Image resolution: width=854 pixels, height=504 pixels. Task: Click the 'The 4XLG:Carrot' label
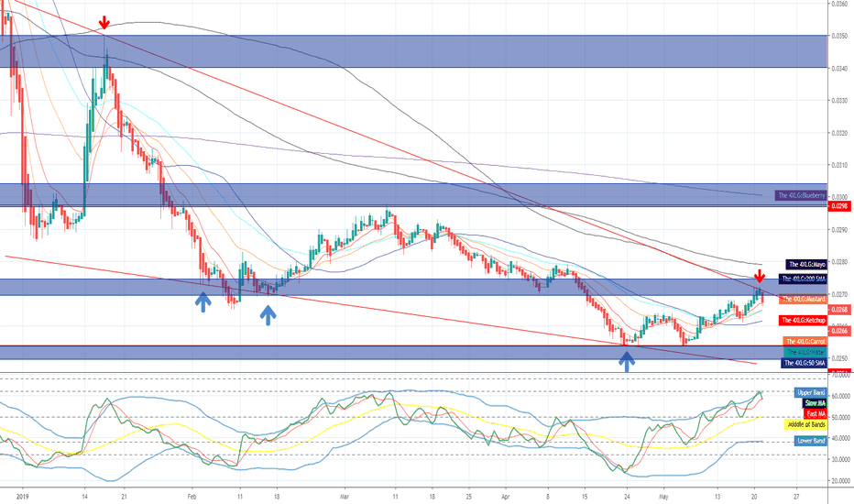click(805, 342)
